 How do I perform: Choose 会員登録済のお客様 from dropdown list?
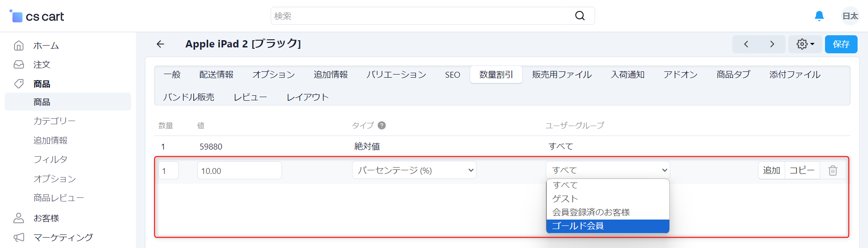608,212
